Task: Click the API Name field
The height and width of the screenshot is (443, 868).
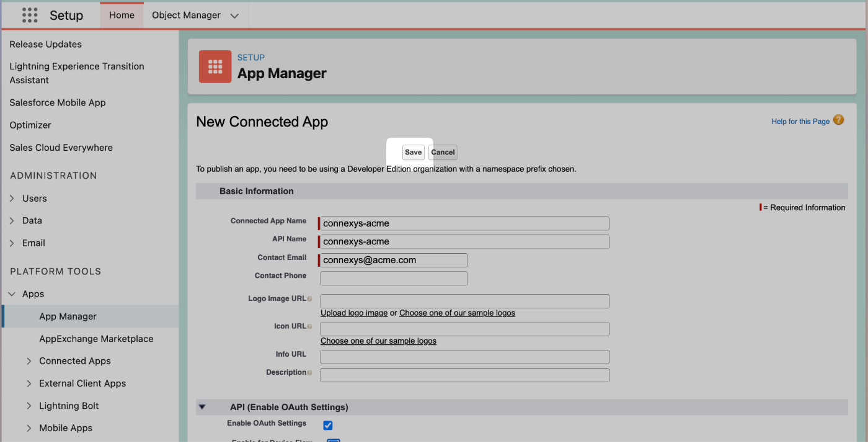Action: pyautogui.click(x=465, y=241)
